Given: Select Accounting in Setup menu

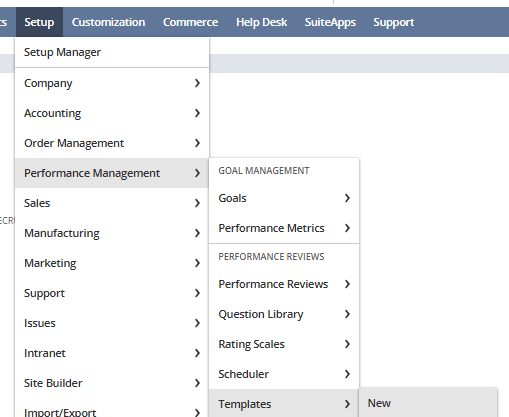Looking at the screenshot, I should pos(112,113).
